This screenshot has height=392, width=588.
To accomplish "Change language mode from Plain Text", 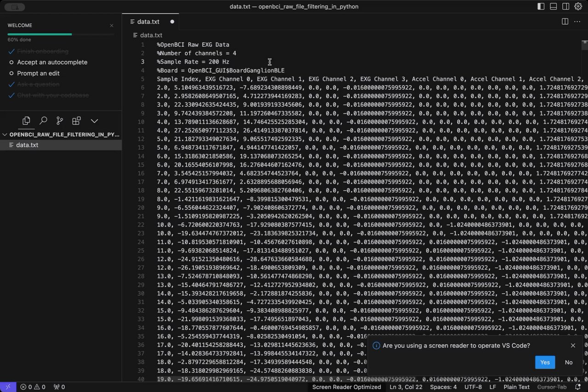I will tap(516, 387).
